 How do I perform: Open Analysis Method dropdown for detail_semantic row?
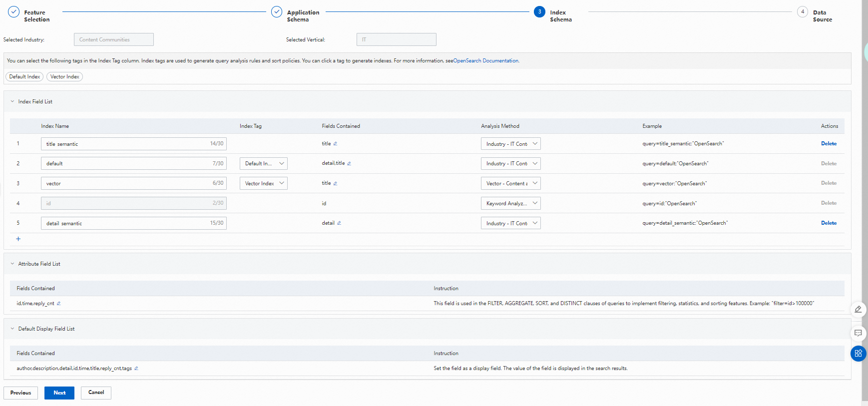click(511, 223)
